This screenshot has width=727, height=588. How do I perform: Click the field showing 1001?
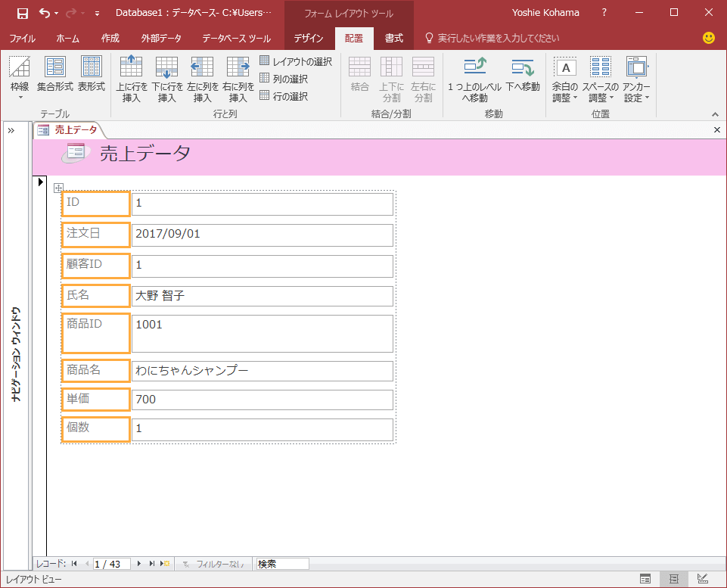(263, 334)
